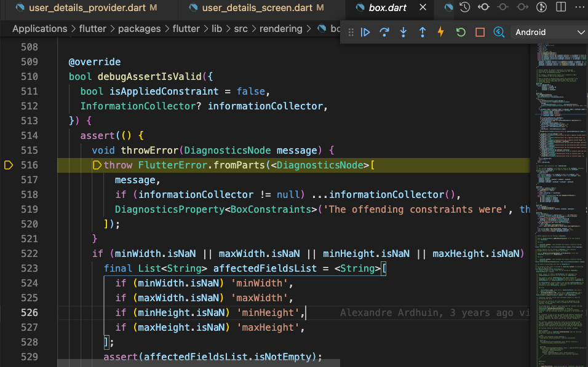Click the Dart icon on user_details_provider.dart tab
This screenshot has width=588, height=367.
click(x=20, y=7)
